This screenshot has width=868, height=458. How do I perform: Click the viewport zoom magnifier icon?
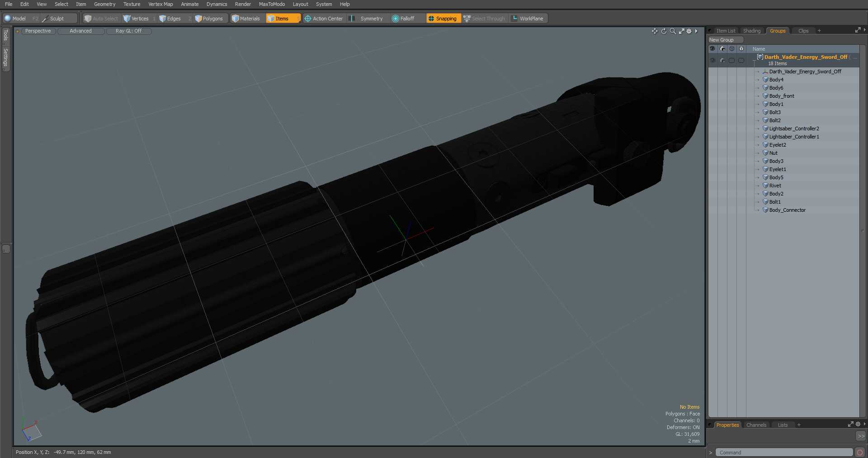tap(673, 31)
